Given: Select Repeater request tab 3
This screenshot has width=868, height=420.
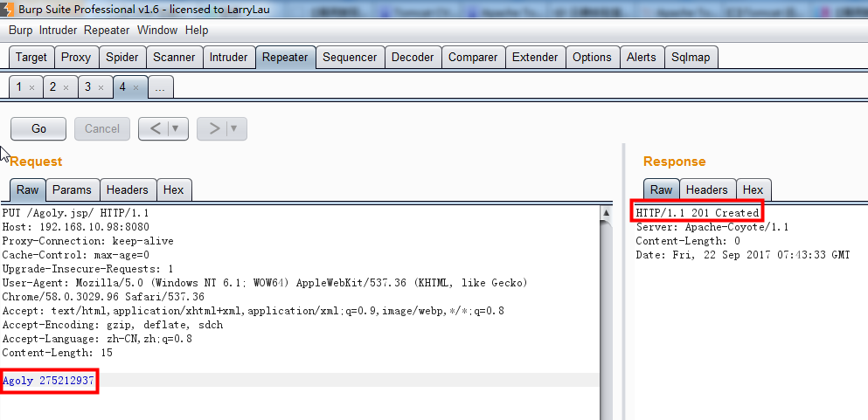Looking at the screenshot, I should click(x=87, y=87).
